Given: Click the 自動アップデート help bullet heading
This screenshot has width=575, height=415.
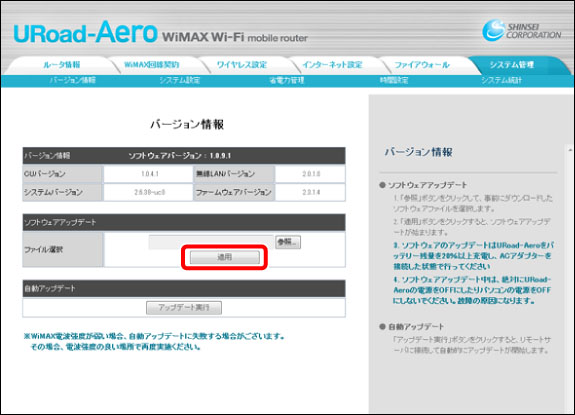Looking at the screenshot, I should coord(412,326).
